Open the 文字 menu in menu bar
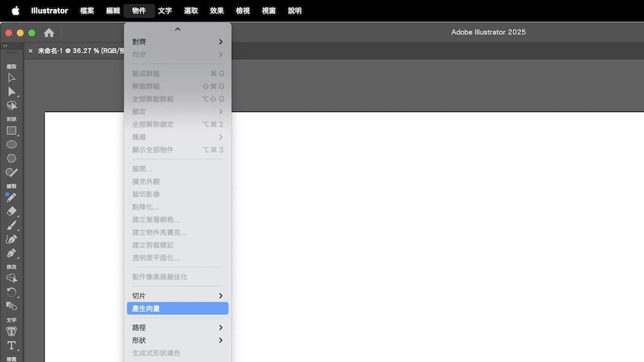Image resolution: width=644 pixels, height=362 pixels. point(165,11)
